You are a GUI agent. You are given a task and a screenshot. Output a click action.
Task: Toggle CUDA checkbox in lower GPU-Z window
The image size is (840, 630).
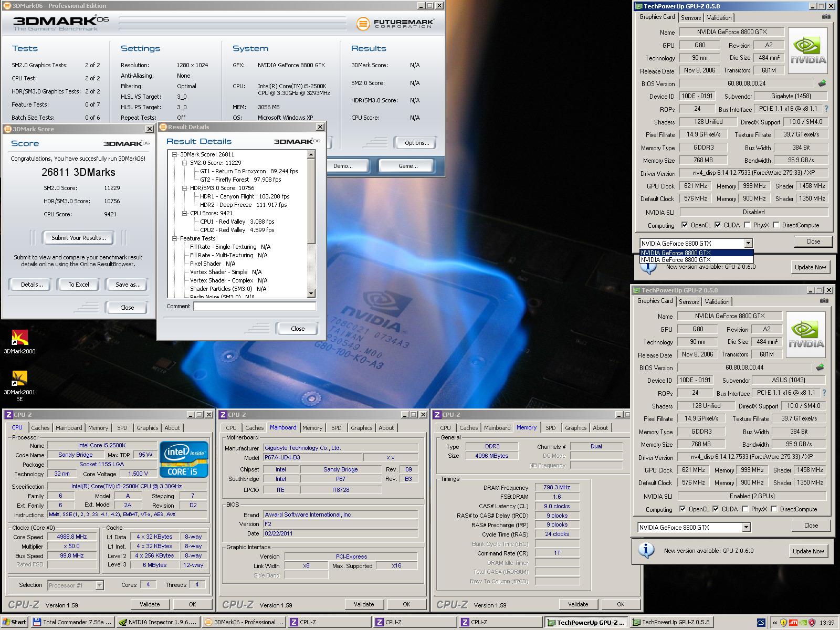point(716,509)
